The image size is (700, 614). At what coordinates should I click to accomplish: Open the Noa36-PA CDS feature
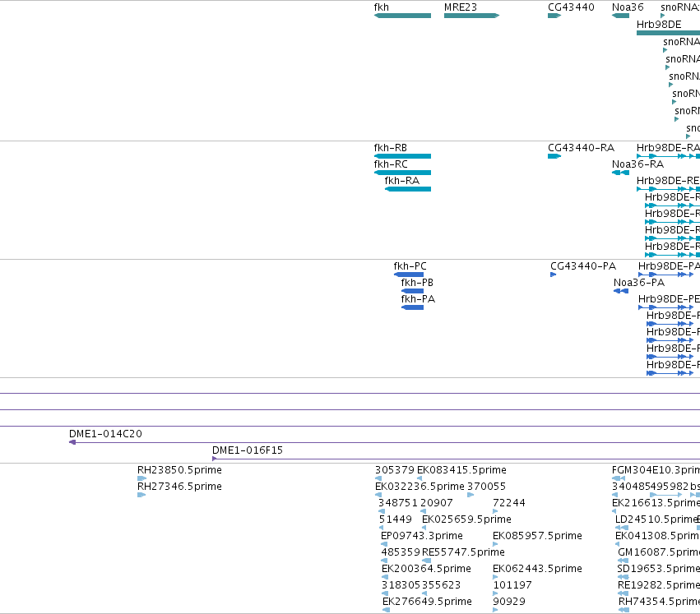621,291
